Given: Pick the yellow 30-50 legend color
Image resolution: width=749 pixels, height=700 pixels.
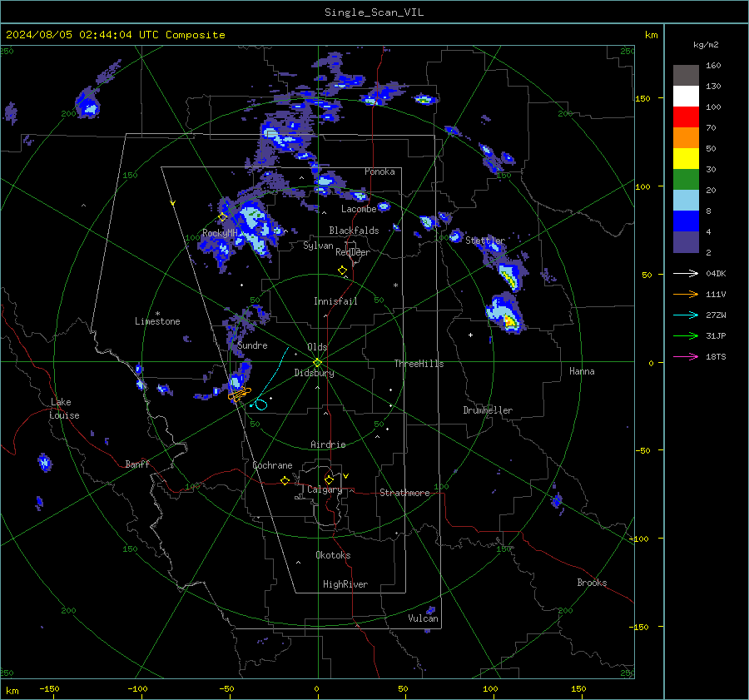Looking at the screenshot, I should pos(686,159).
